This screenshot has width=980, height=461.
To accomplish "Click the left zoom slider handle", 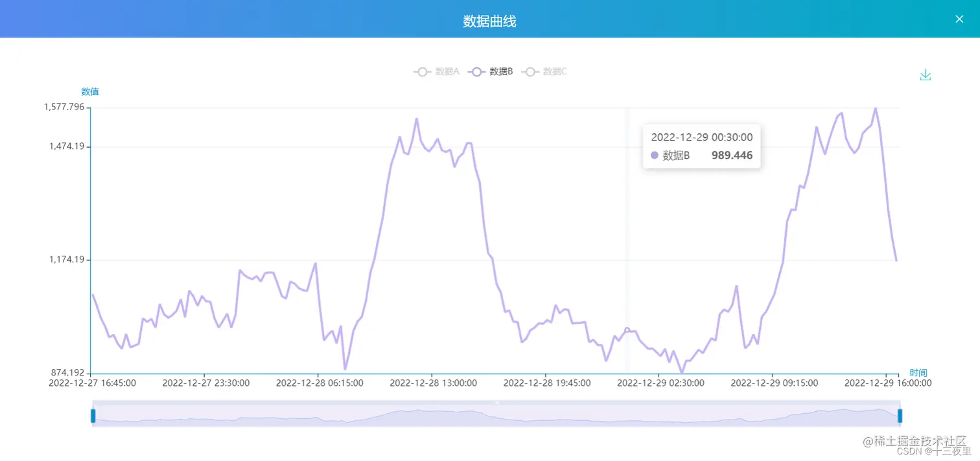I will pos(93,416).
